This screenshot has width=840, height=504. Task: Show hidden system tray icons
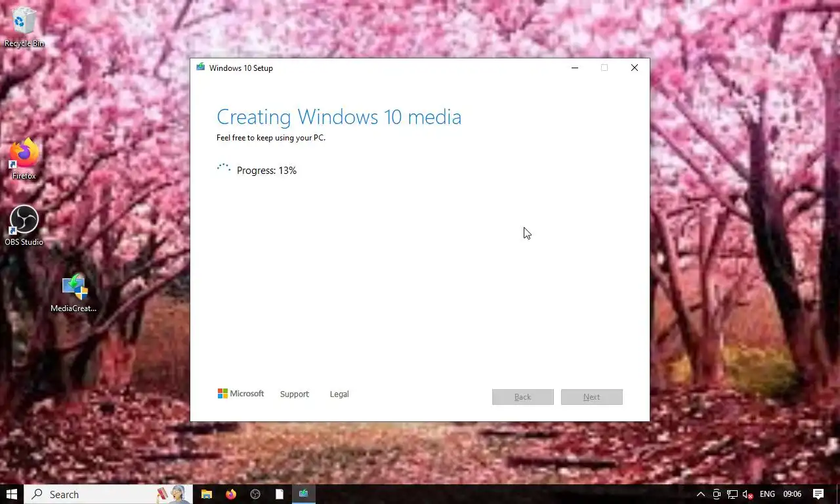[701, 494]
